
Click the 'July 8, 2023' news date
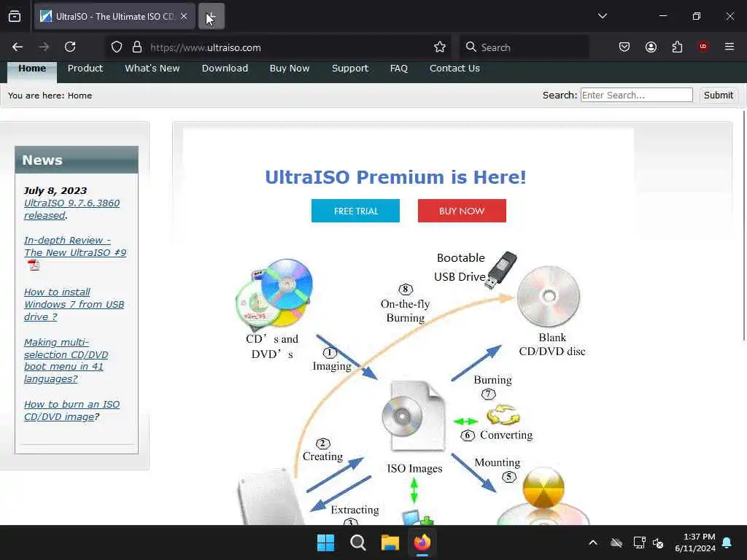coord(55,190)
